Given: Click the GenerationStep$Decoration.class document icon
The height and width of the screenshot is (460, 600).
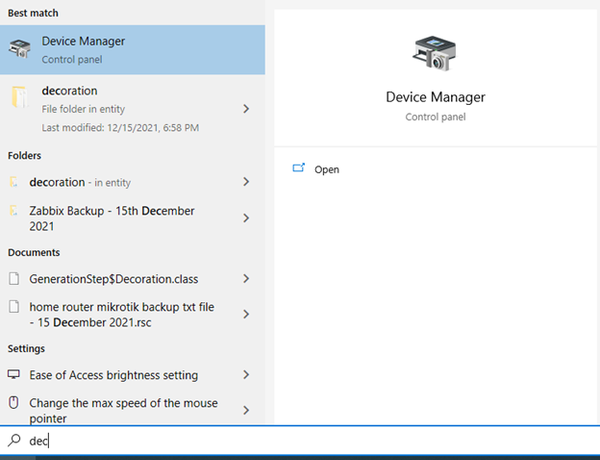Looking at the screenshot, I should pyautogui.click(x=14, y=279).
